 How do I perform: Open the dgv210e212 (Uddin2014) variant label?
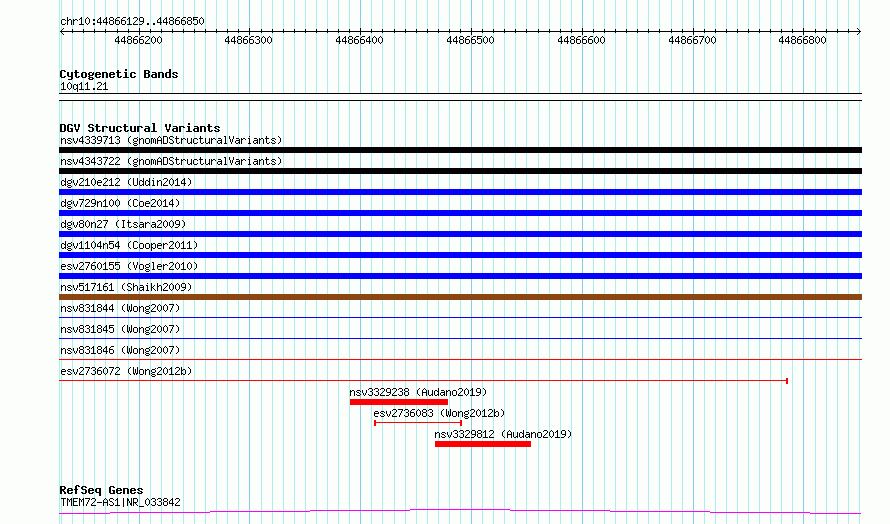[x=126, y=182]
